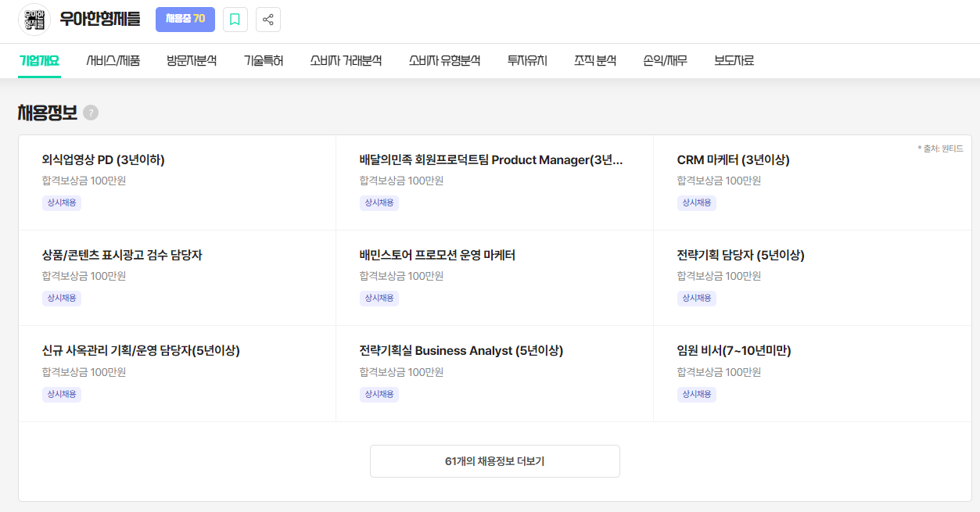Image resolution: width=980 pixels, height=512 pixels.
Task: Click the 채용정보 section heading
Action: [48, 113]
